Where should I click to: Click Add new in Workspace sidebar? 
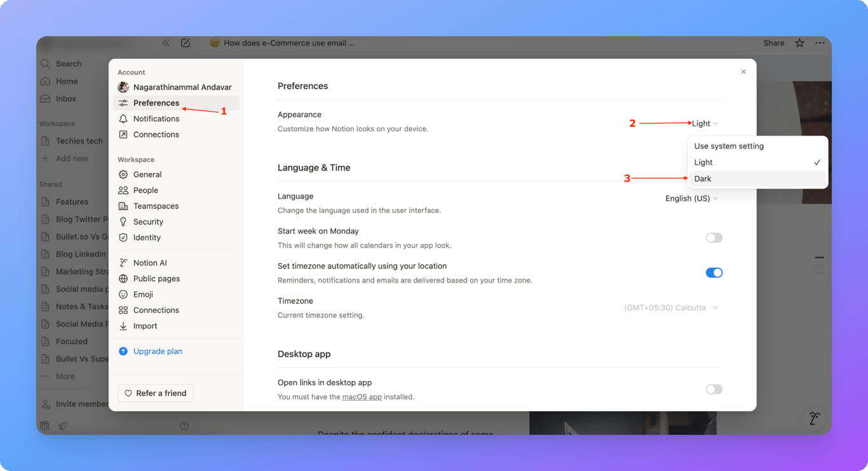[x=72, y=159]
